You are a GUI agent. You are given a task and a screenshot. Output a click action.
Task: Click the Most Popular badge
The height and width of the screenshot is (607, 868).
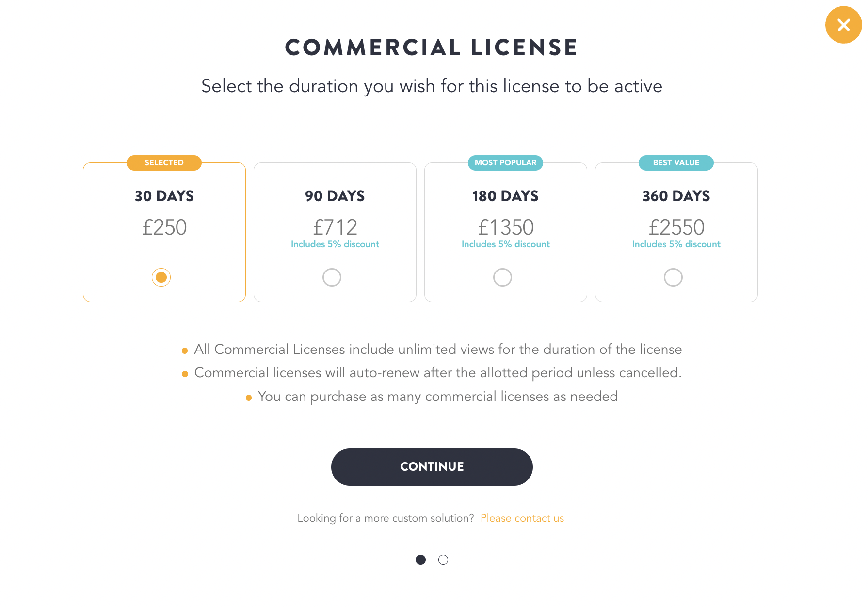click(505, 163)
